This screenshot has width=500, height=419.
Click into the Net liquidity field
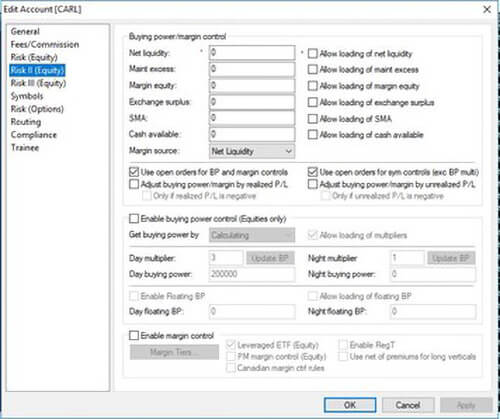tap(252, 53)
